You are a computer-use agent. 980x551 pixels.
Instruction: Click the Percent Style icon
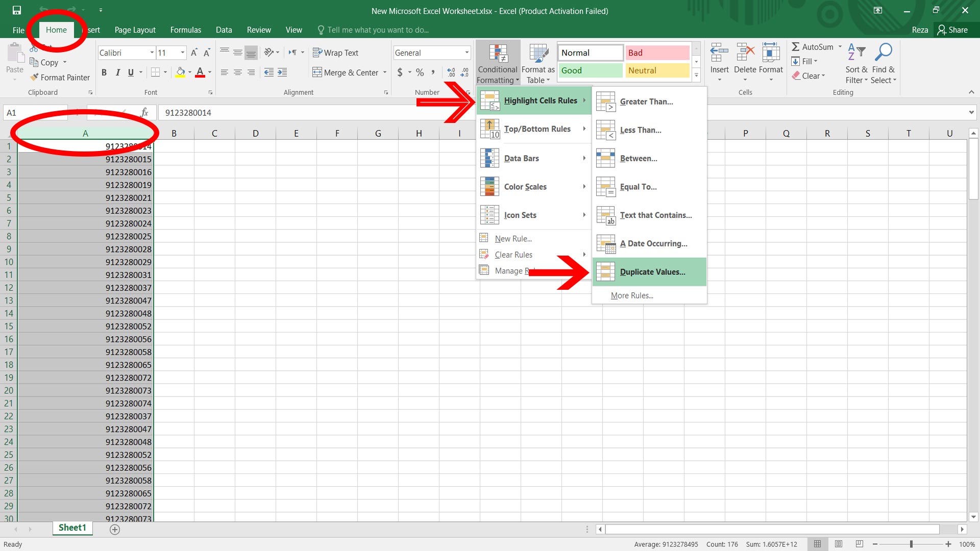point(420,72)
